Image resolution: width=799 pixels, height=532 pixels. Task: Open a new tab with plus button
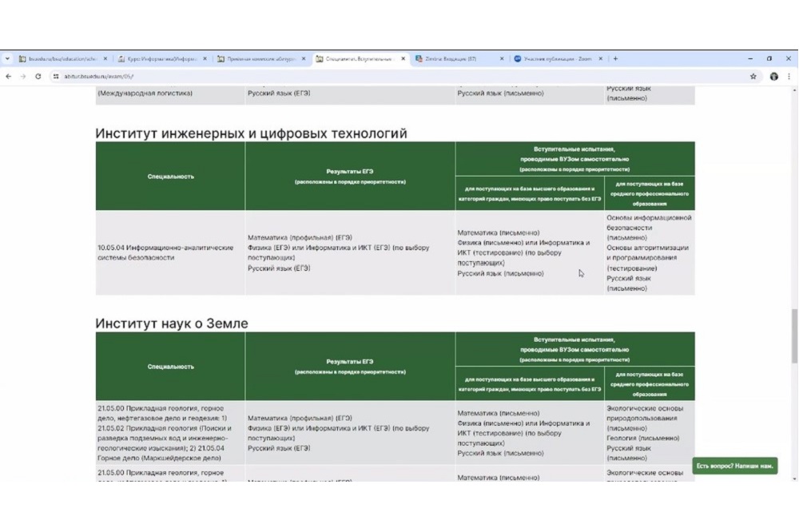click(x=615, y=58)
